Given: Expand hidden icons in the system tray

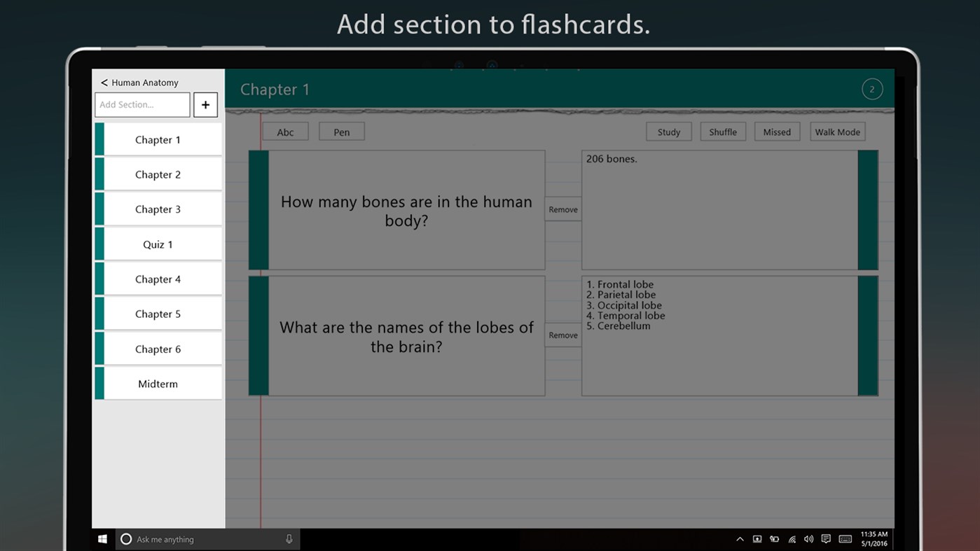Looking at the screenshot, I should coord(740,539).
